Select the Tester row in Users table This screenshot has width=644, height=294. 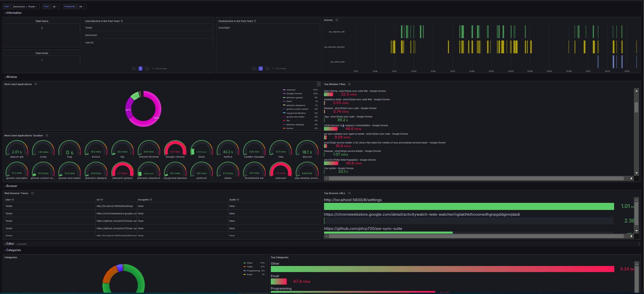point(149,28)
